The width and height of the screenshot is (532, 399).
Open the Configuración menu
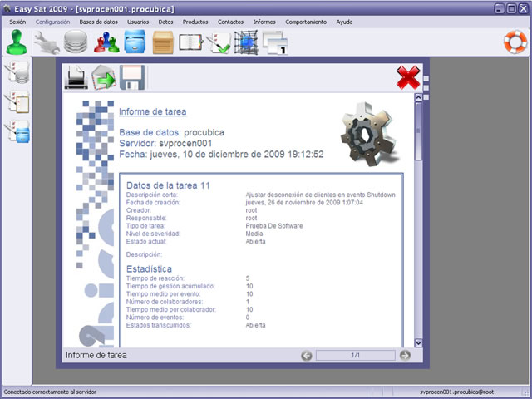point(52,22)
